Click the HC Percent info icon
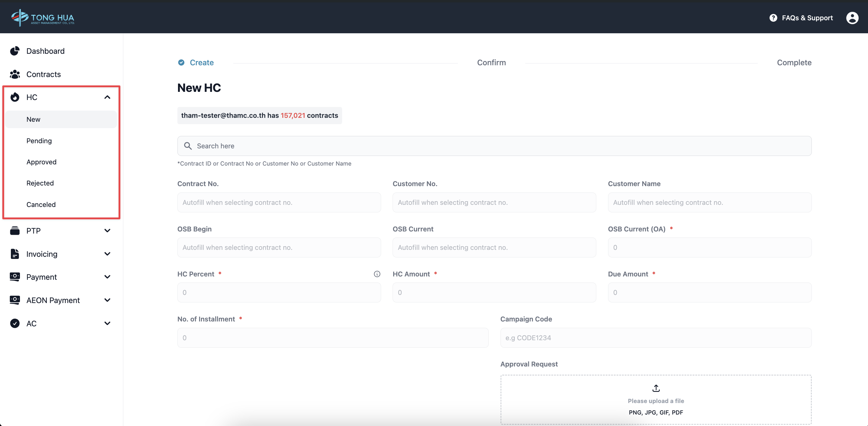The image size is (868, 426). point(377,274)
